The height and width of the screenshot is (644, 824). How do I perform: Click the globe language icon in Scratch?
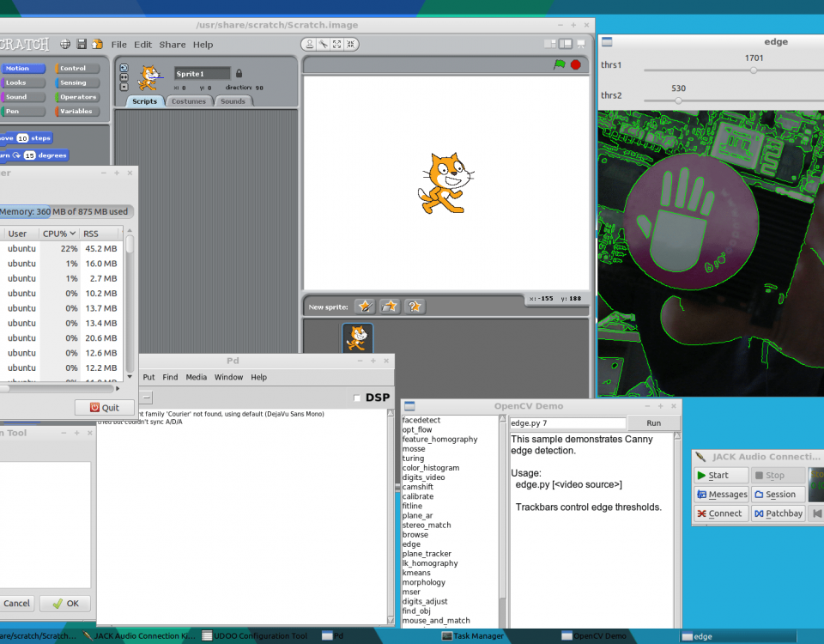point(65,44)
